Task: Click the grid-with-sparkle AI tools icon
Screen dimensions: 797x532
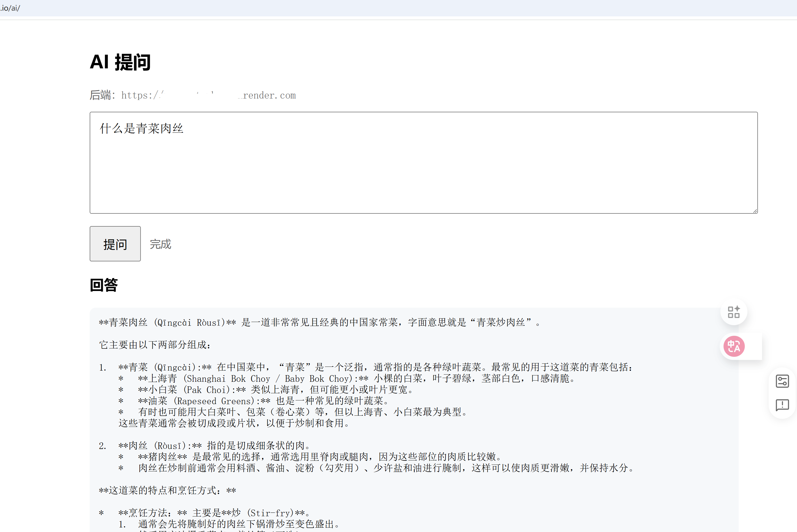Action: pyautogui.click(x=733, y=312)
